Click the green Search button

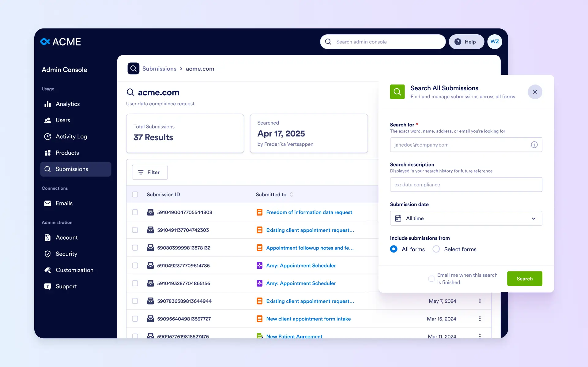pos(524,279)
